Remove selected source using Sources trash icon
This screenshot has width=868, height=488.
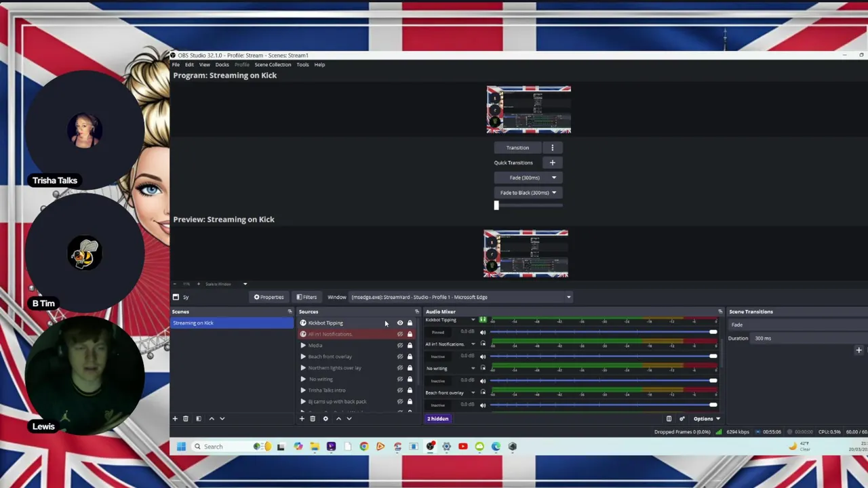pyautogui.click(x=313, y=419)
